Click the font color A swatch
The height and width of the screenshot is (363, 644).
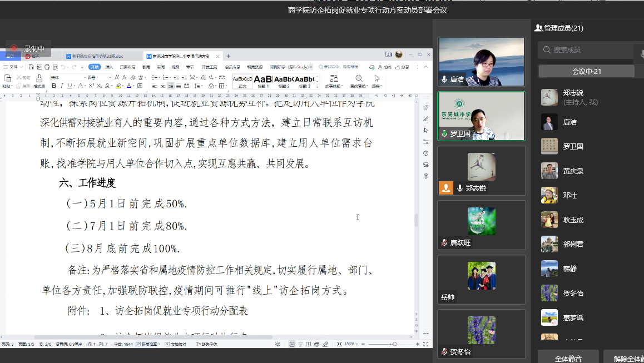click(129, 86)
